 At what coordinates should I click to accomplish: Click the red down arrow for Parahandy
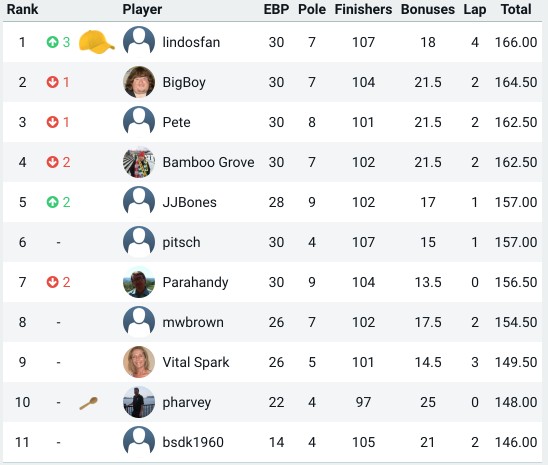pyautogui.click(x=52, y=282)
